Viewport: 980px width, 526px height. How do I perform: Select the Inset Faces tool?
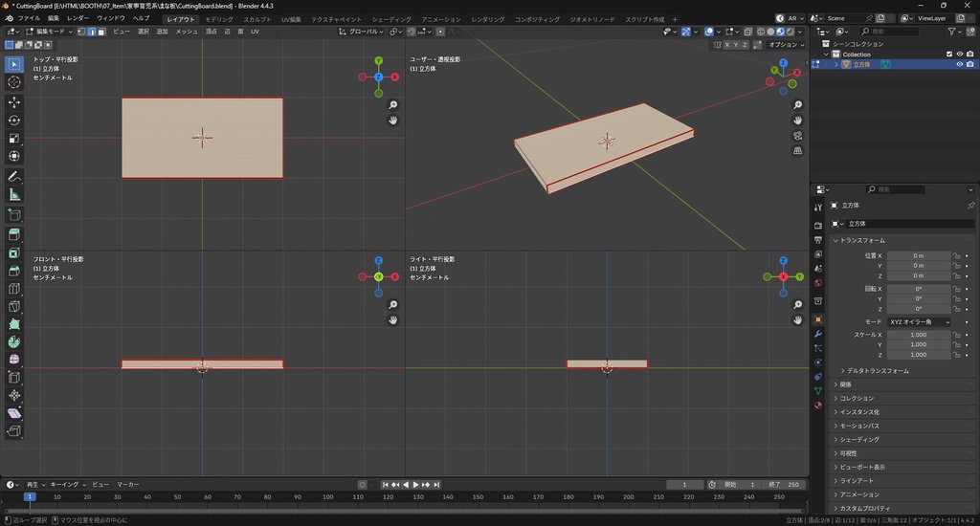tap(13, 253)
